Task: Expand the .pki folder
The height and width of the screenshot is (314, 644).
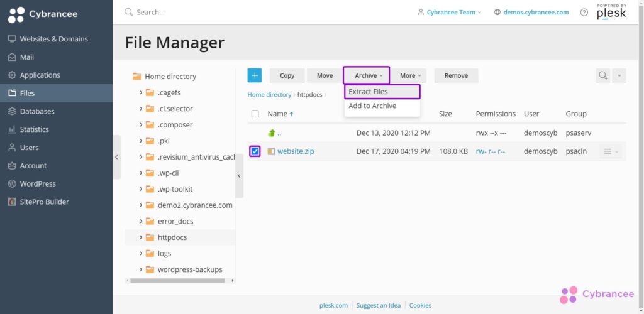Action: point(141,141)
